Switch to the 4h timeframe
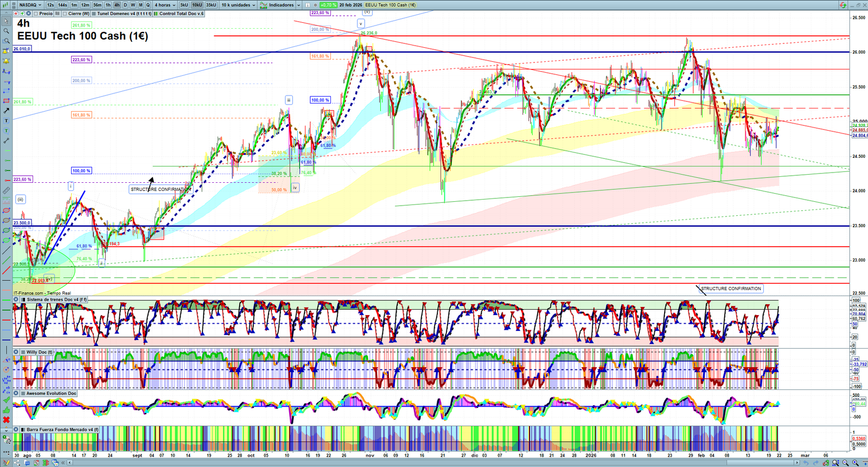The width and height of the screenshot is (868, 467). coord(117,5)
